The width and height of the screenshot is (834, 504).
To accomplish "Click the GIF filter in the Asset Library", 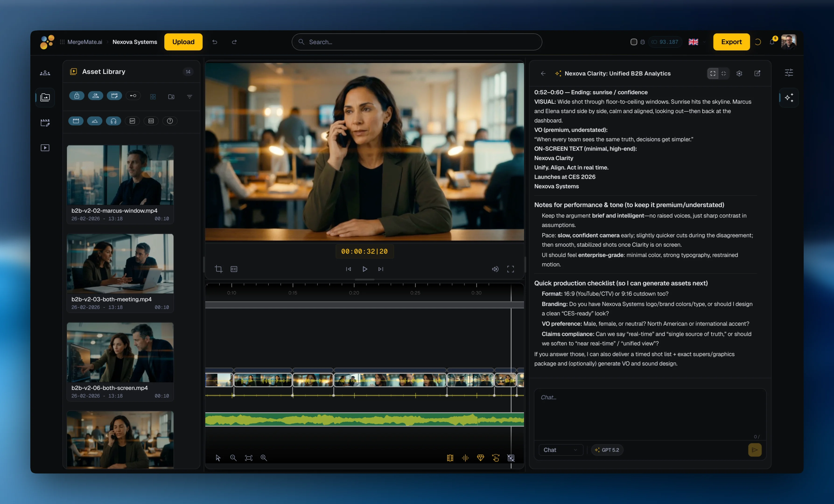I will coord(132,121).
